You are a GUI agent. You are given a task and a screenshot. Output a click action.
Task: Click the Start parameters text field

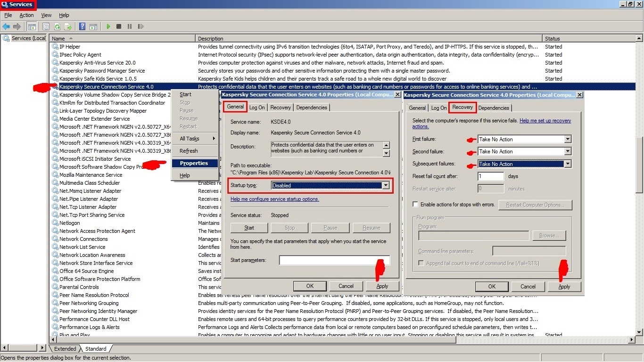[x=334, y=260]
